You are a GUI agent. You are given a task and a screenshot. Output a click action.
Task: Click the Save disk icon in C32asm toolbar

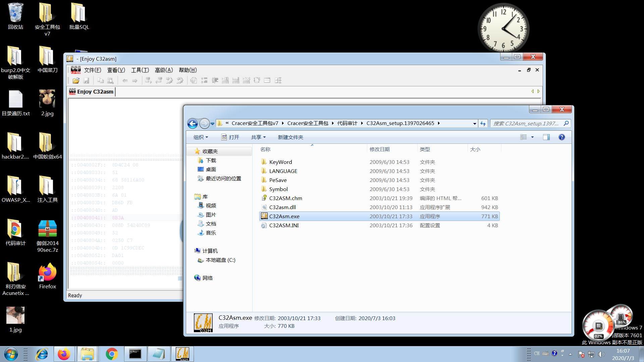tap(86, 80)
